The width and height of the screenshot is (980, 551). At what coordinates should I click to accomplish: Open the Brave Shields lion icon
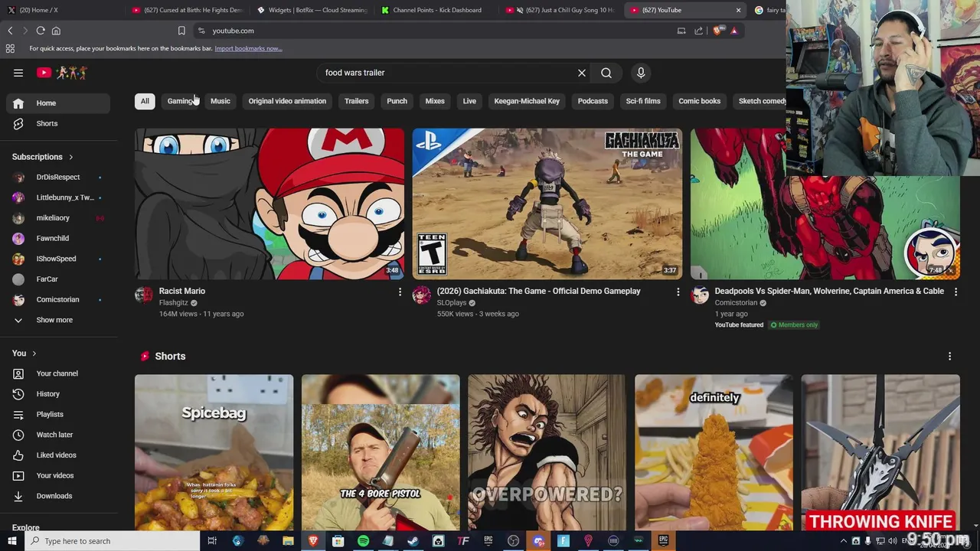click(x=717, y=31)
